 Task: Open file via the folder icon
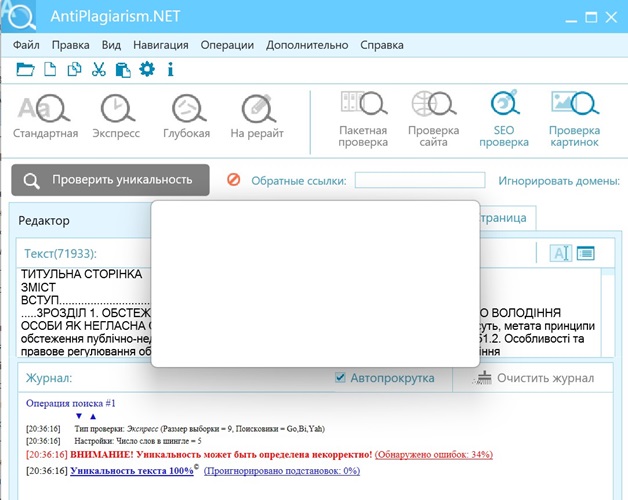(25, 70)
